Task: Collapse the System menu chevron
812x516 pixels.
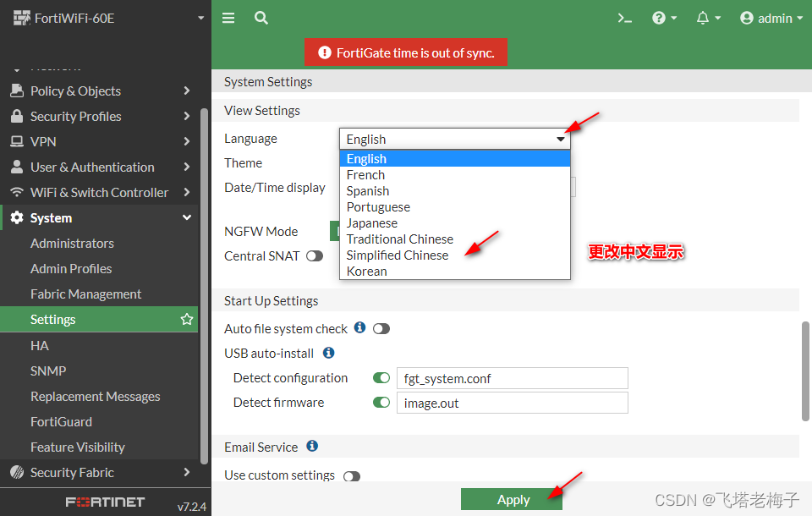Action: pos(187,217)
